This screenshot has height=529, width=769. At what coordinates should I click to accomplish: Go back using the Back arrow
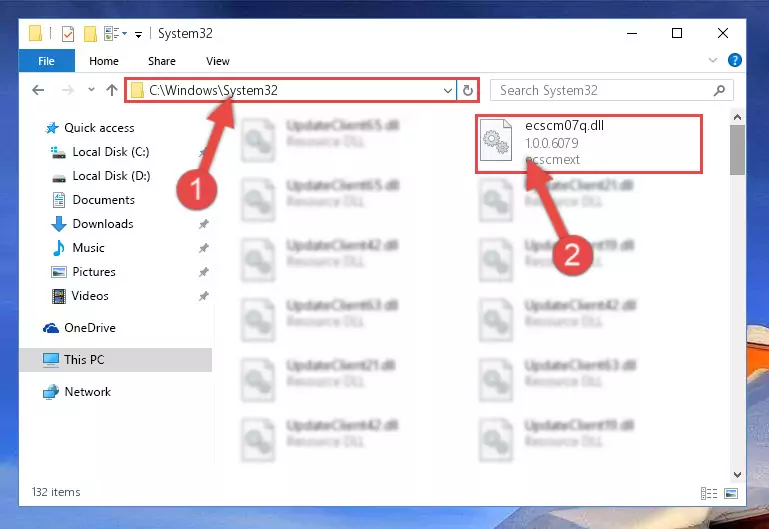(38, 90)
